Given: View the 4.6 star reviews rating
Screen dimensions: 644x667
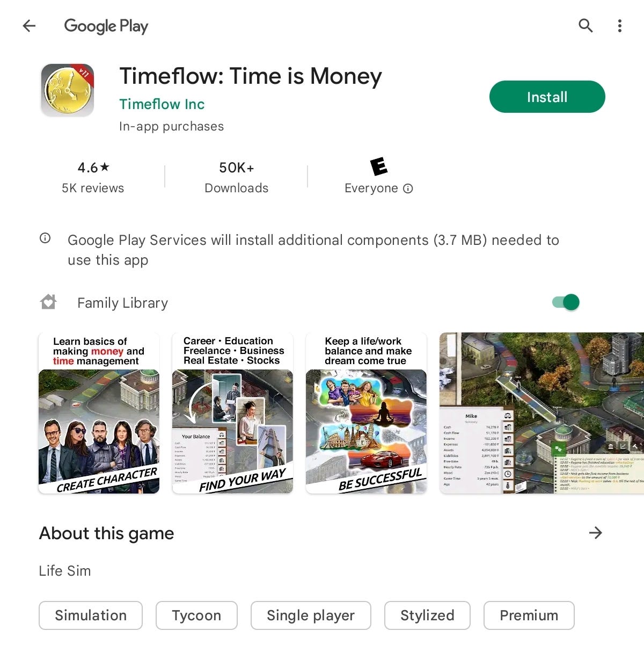Looking at the screenshot, I should coord(93,177).
